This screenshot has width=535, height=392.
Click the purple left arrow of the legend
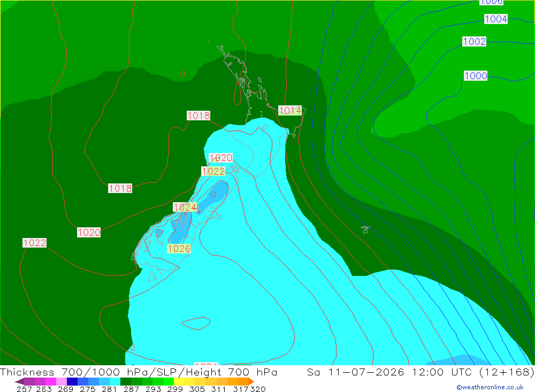(x=19, y=381)
